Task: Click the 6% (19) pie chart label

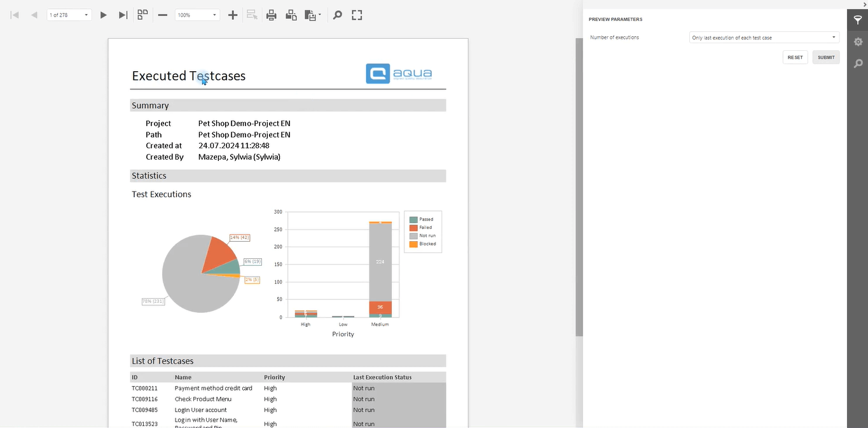Action: 252,261
